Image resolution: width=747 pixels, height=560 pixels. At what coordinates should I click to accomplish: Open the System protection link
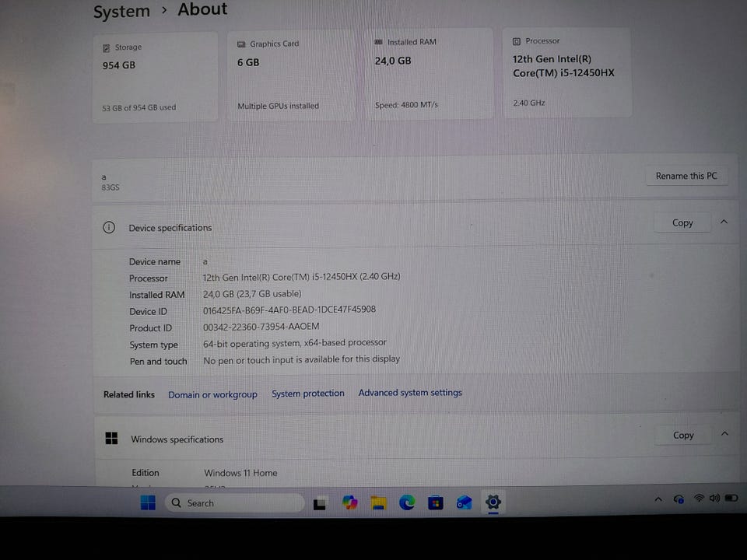point(308,394)
